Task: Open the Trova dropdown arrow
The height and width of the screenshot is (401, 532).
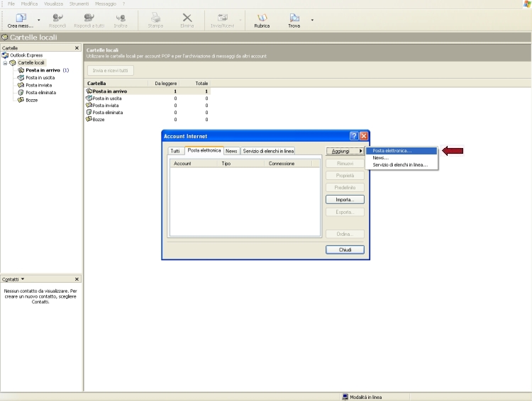Action: pos(312,21)
